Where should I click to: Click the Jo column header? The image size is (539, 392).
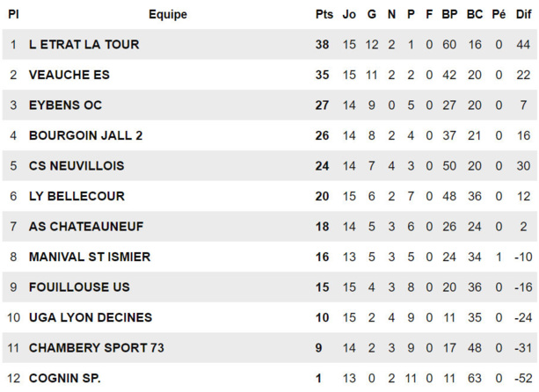click(349, 14)
